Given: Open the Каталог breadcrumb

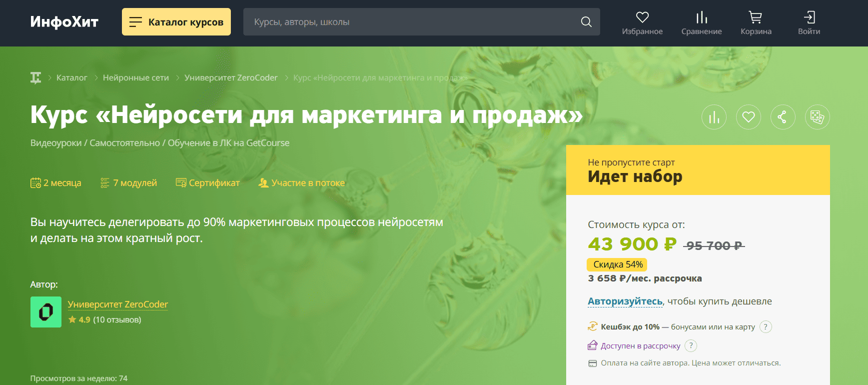Looking at the screenshot, I should pos(71,78).
